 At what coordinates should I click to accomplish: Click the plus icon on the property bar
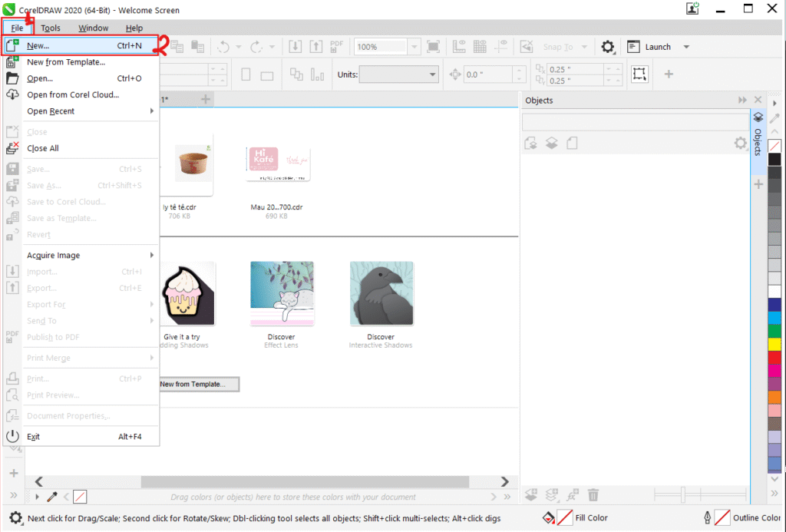coord(669,74)
